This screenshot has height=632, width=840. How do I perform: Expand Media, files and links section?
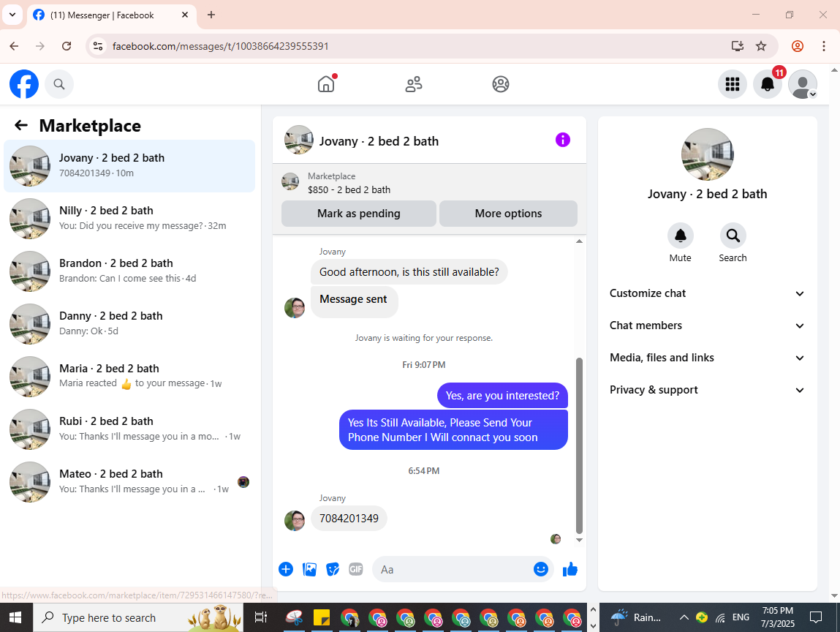pyautogui.click(x=707, y=358)
